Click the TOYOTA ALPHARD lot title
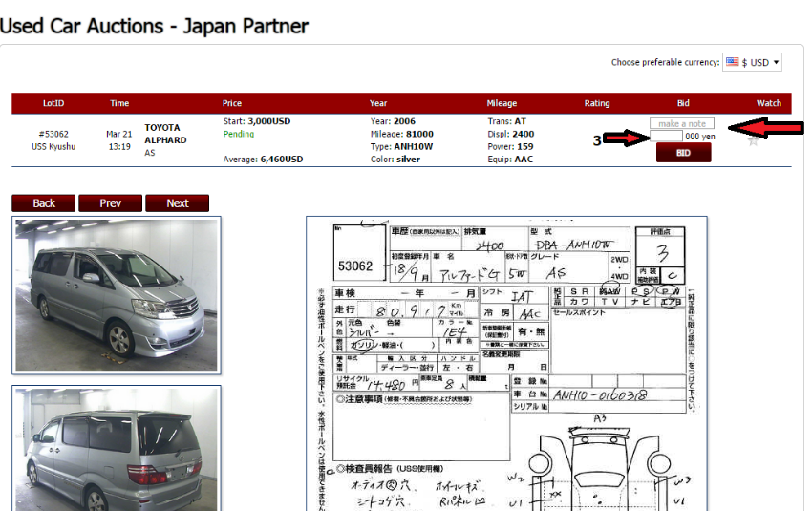812x511 pixels. [x=165, y=134]
